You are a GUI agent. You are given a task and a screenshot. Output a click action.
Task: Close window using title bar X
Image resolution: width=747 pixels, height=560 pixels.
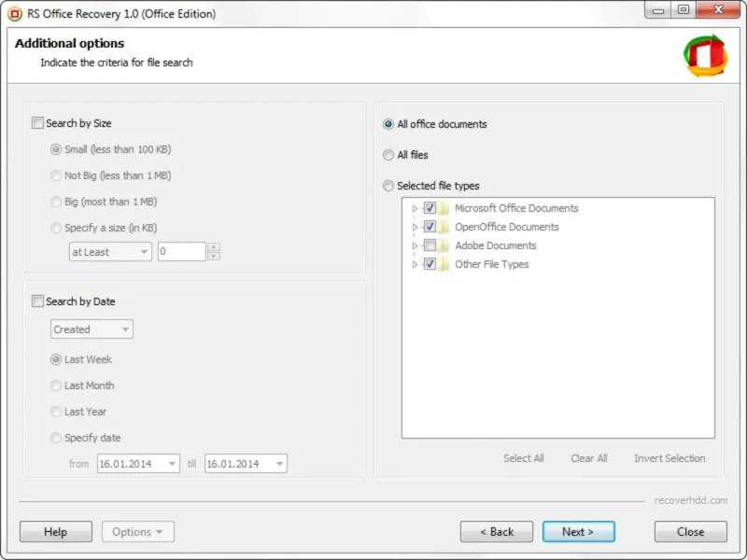718,10
